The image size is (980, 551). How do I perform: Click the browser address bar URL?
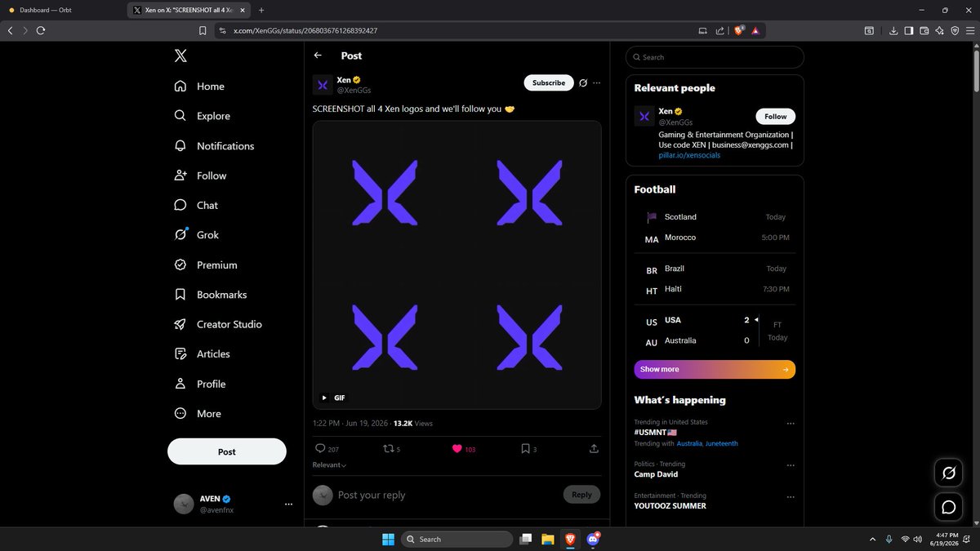305,30
